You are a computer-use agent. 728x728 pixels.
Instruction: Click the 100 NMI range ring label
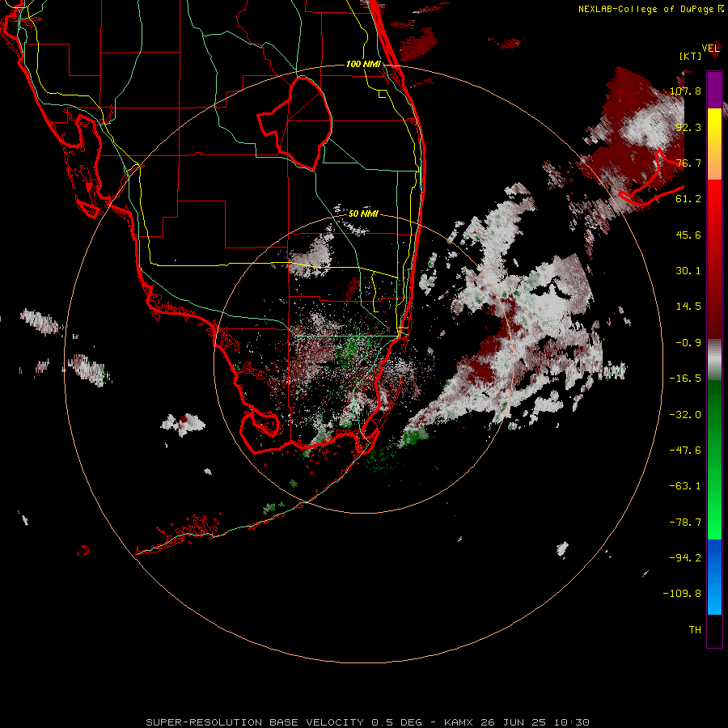363,64
